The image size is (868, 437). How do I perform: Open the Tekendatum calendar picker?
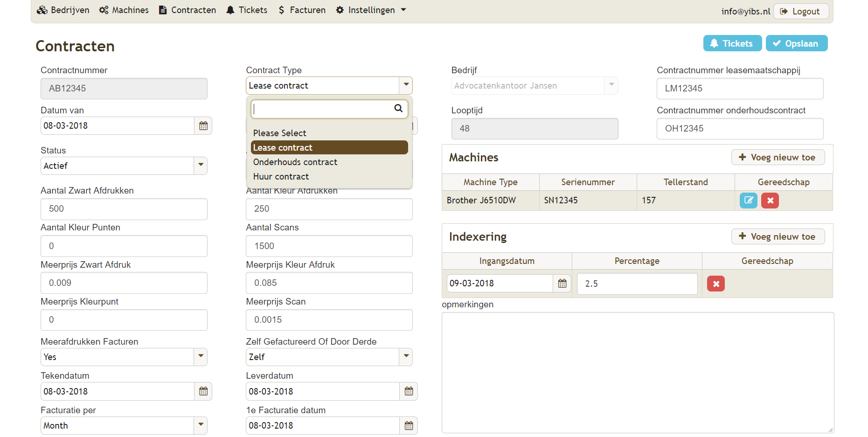203,391
